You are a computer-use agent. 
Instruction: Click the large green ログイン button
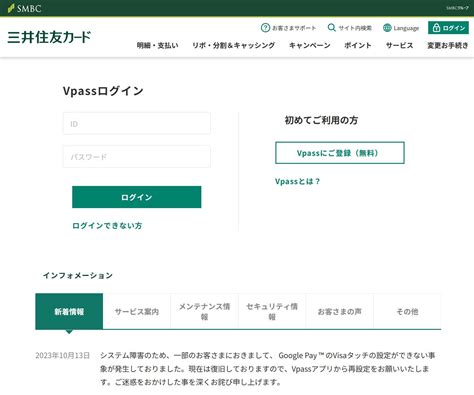(137, 197)
